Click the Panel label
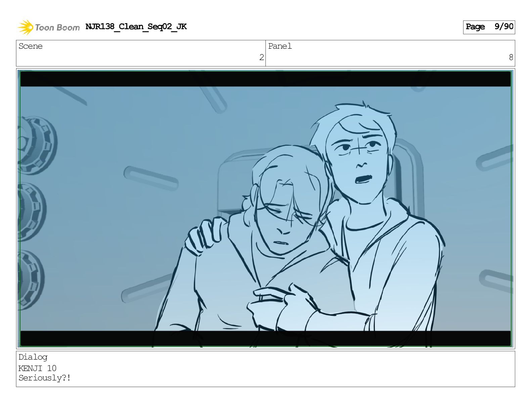Image resolution: width=532 pixels, height=411 pixels. point(280,46)
